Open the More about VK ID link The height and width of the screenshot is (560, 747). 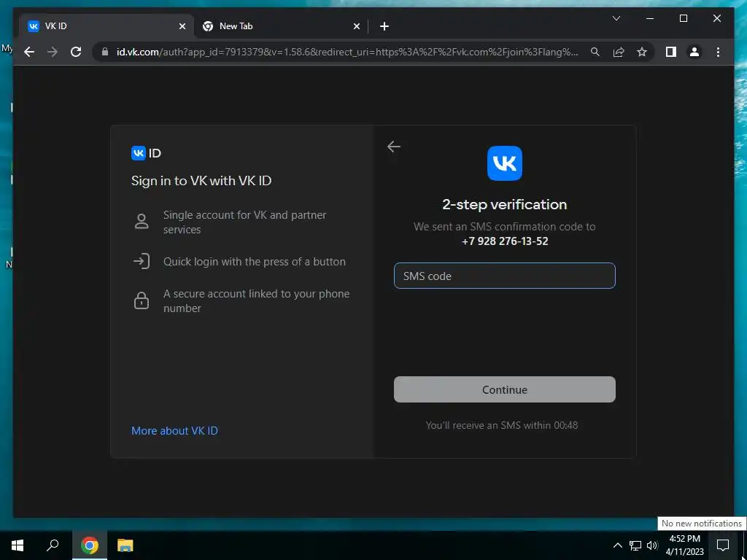point(174,430)
